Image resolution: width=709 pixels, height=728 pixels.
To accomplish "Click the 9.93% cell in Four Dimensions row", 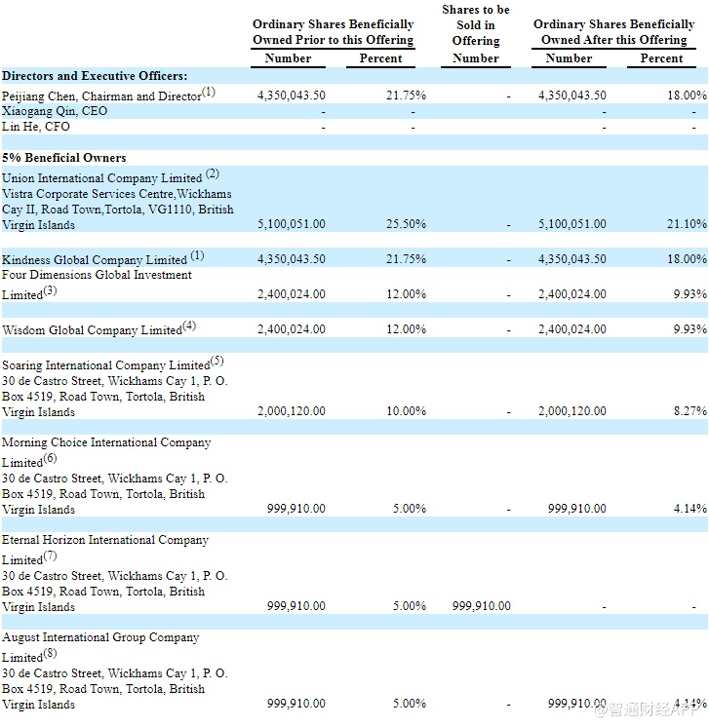I will point(689,294).
